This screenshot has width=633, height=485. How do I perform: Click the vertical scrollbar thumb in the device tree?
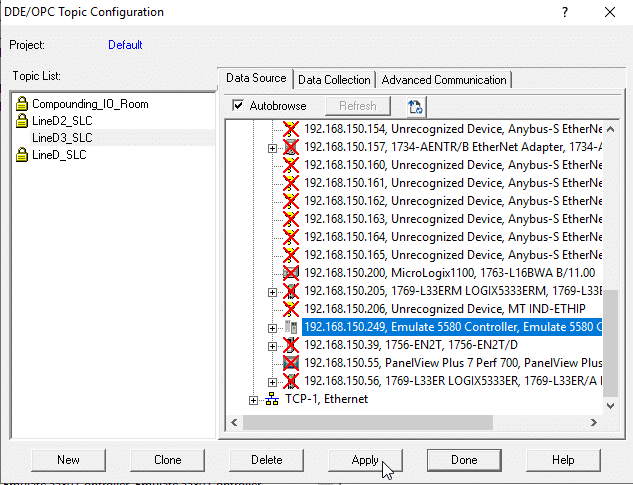(x=610, y=343)
